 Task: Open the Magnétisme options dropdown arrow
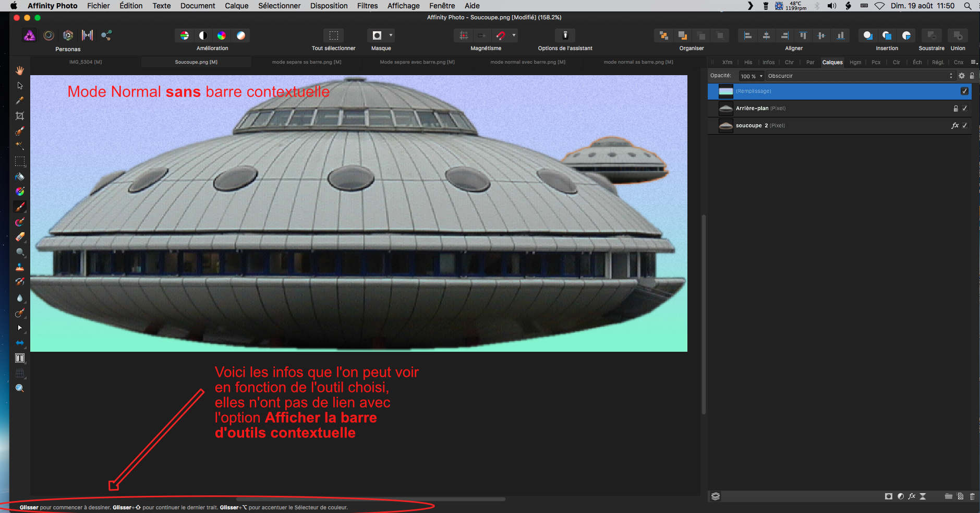point(514,35)
